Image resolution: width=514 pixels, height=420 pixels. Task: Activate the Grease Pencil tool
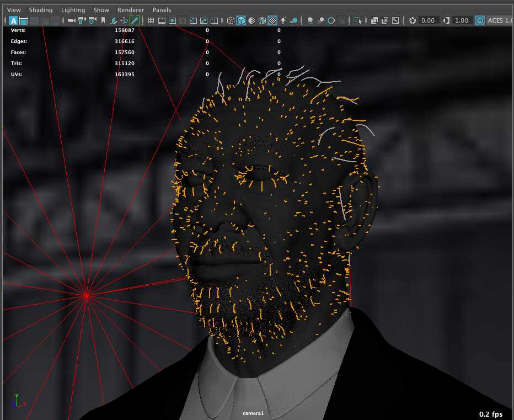tap(135, 20)
